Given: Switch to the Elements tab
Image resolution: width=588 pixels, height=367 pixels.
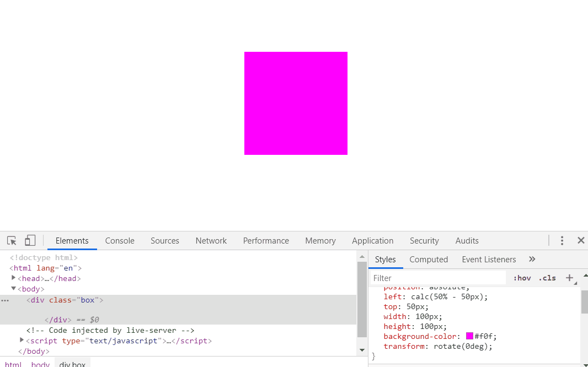Looking at the screenshot, I should click(x=72, y=240).
